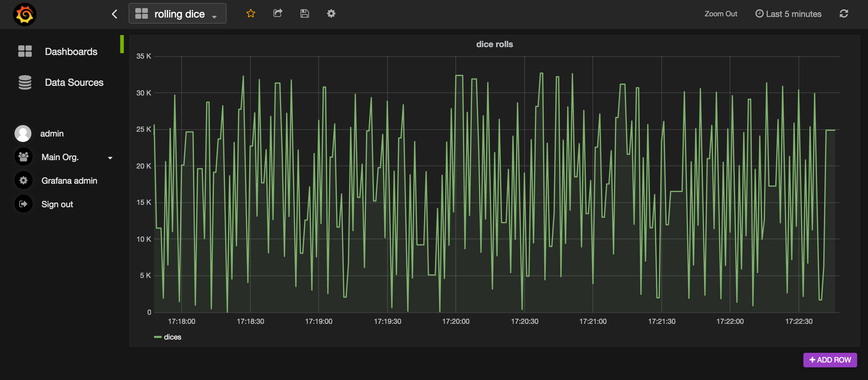
Task: Open Data Sources from side menu
Action: (x=74, y=82)
